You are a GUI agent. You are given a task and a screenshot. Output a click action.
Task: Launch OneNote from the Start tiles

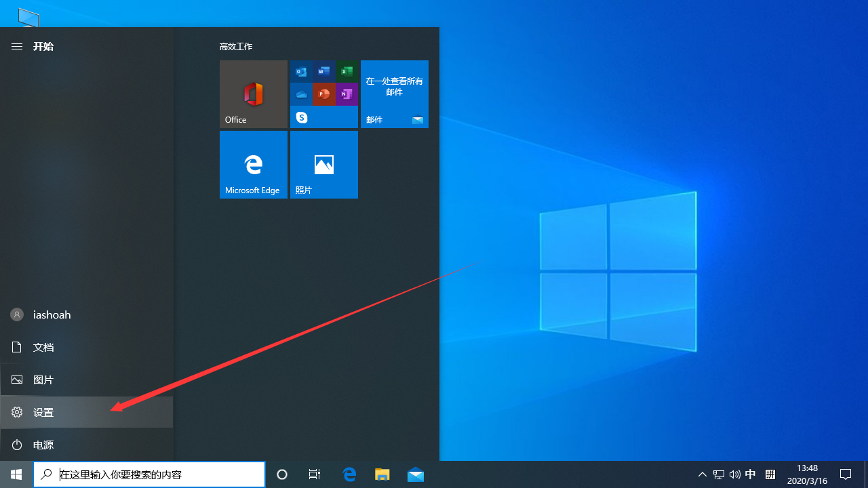click(x=347, y=94)
